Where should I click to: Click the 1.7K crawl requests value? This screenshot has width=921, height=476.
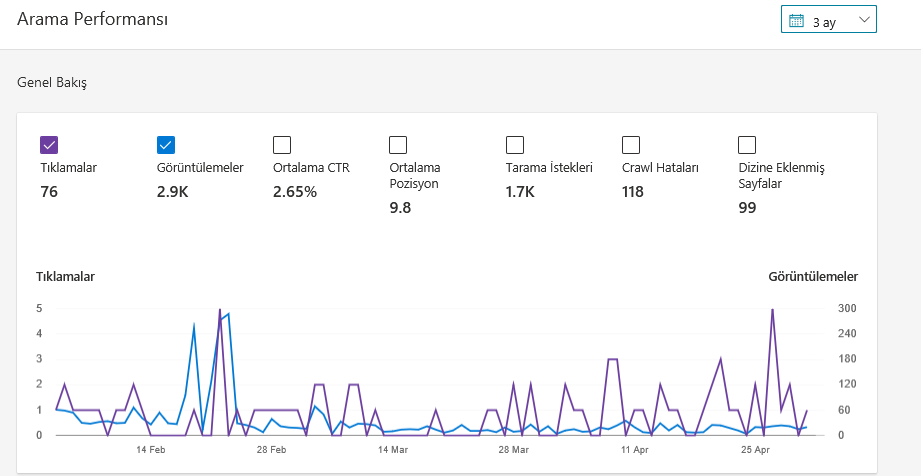click(520, 192)
